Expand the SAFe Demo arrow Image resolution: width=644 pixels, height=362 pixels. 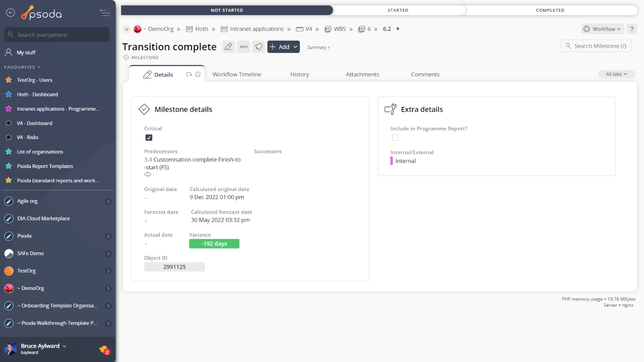108,254
